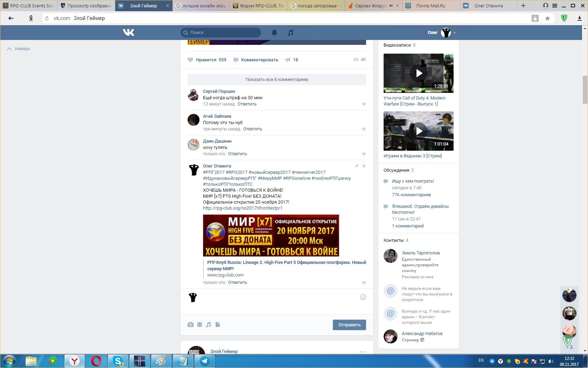Switch to Форум RPG-CLUB tab
This screenshot has height=368, width=588.
pyautogui.click(x=258, y=6)
